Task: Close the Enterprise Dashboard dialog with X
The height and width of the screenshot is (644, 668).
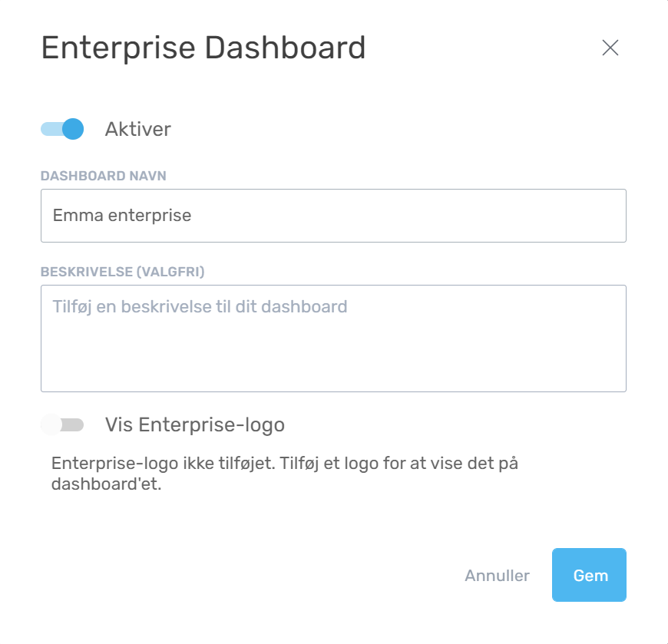Action: (610, 48)
